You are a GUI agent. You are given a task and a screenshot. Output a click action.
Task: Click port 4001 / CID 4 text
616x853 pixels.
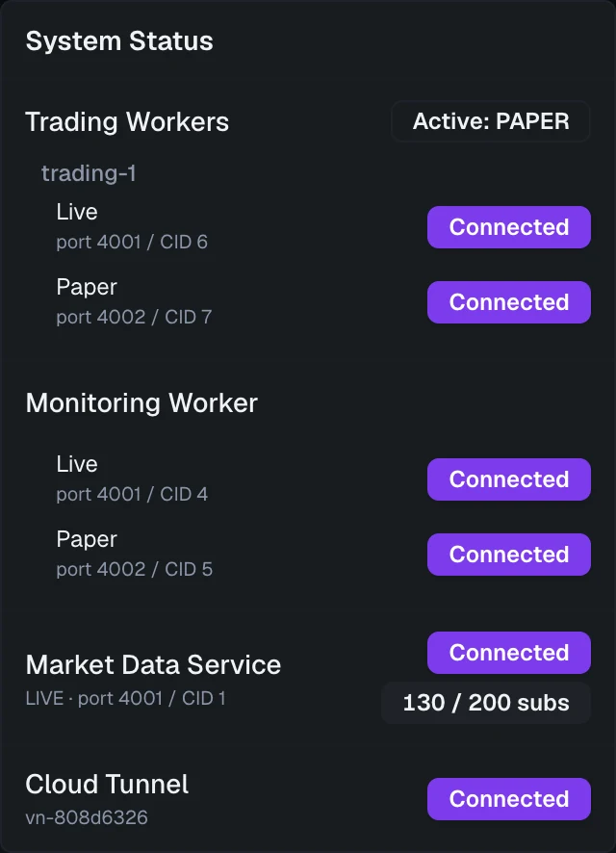[132, 495]
